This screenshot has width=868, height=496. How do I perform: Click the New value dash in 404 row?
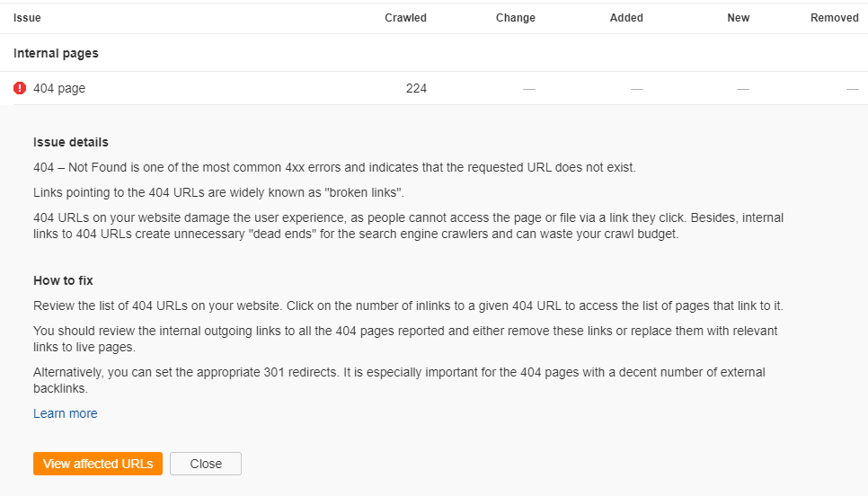(743, 88)
